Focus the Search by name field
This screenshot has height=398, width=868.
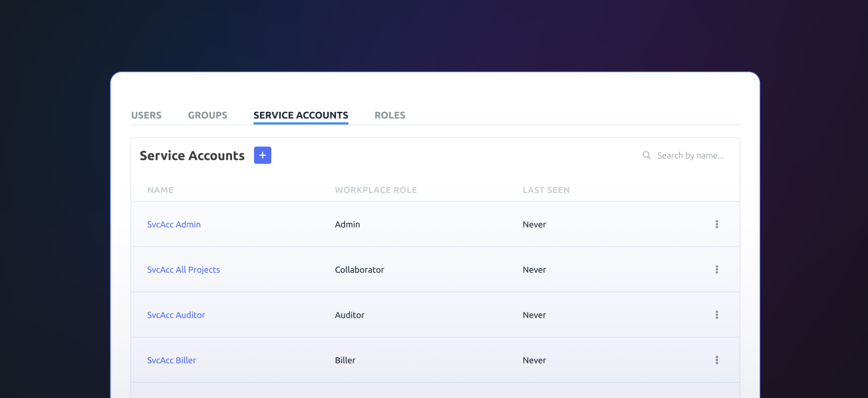(690, 155)
